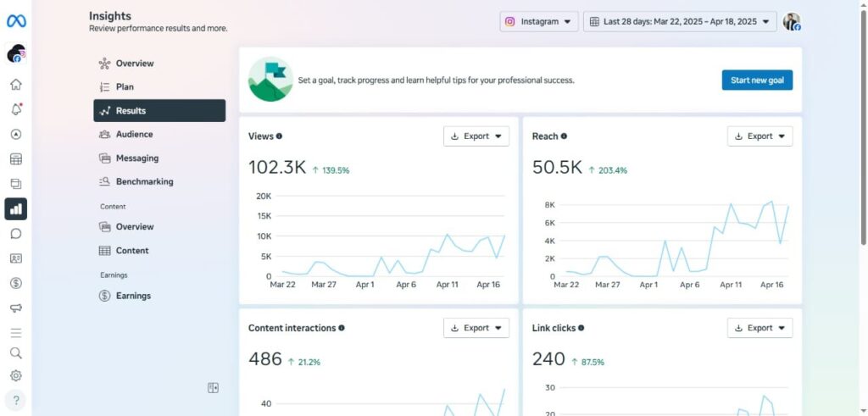The image size is (868, 416).
Task: Open Settings gear in left sidebar
Action: pos(16,375)
